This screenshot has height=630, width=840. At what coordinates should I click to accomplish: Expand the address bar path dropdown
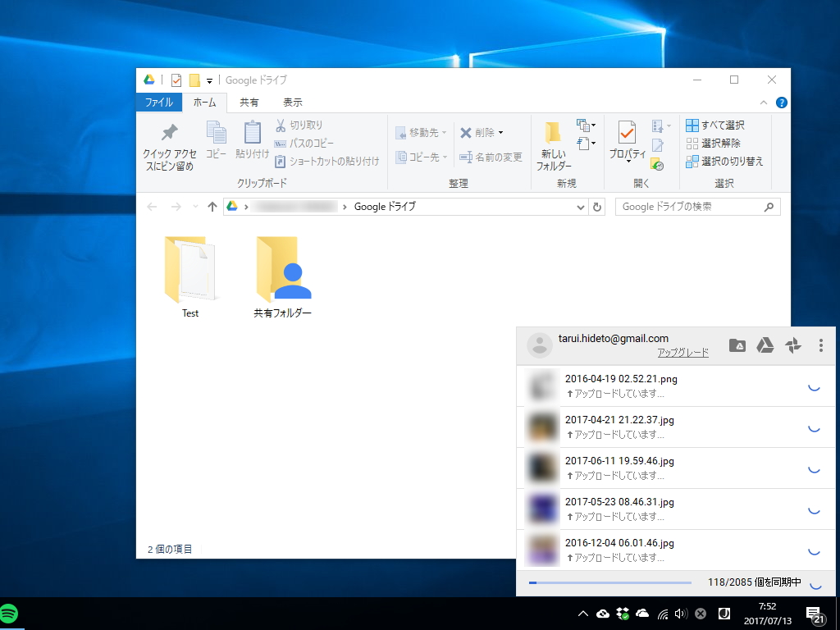click(580, 206)
